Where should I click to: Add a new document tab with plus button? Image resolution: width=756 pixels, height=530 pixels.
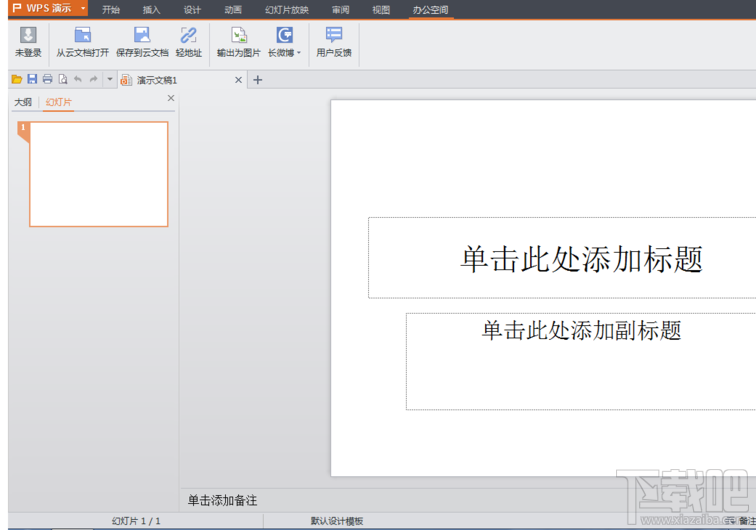tap(257, 80)
